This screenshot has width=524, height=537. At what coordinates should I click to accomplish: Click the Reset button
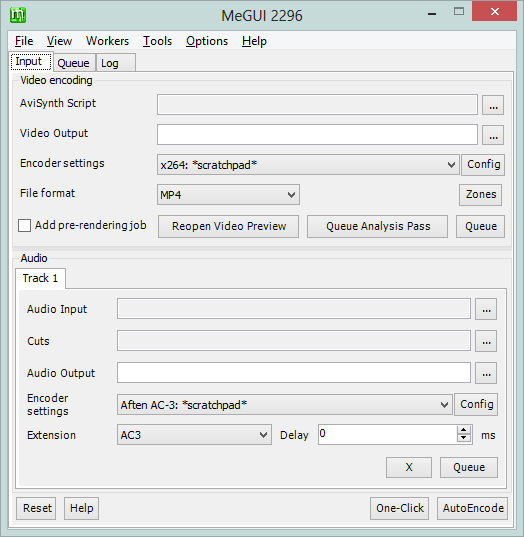[36, 508]
